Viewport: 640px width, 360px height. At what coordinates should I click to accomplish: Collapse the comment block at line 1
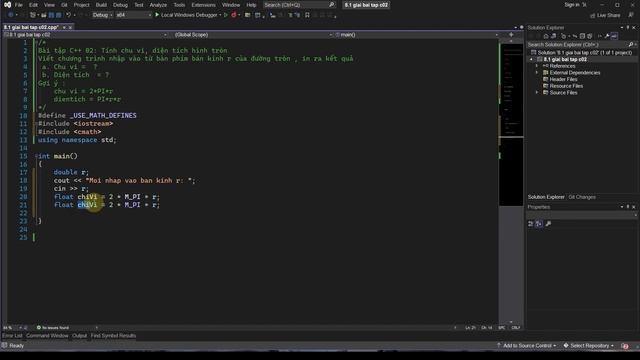(36, 42)
